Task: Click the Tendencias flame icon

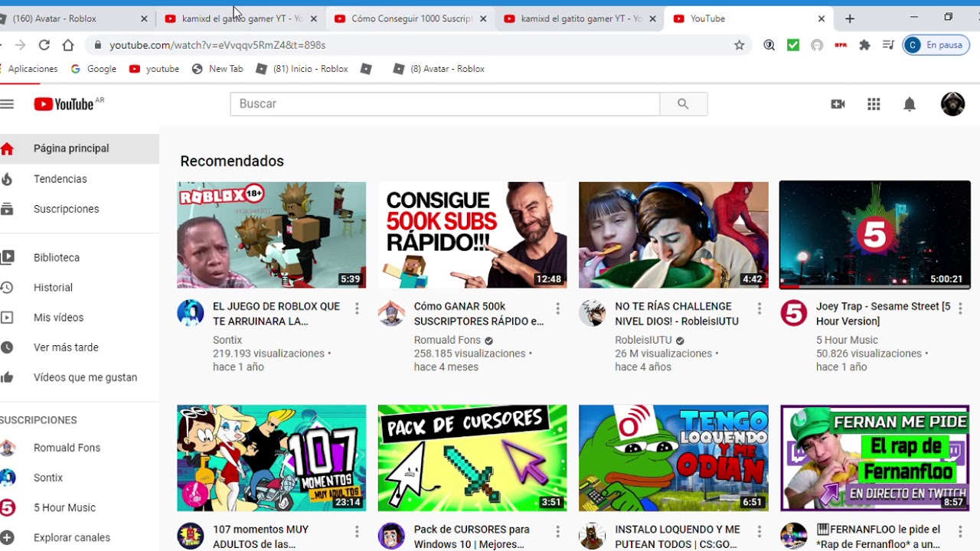Action: tap(7, 179)
